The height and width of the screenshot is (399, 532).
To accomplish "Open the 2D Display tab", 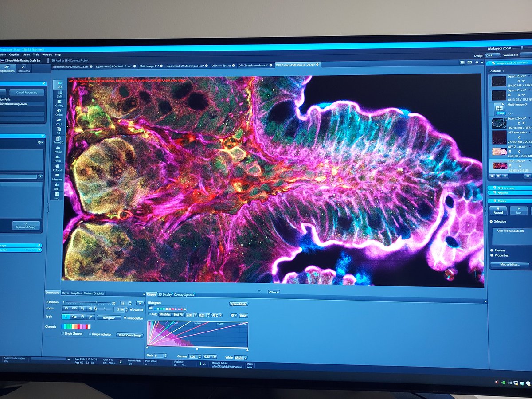I will tap(165, 294).
